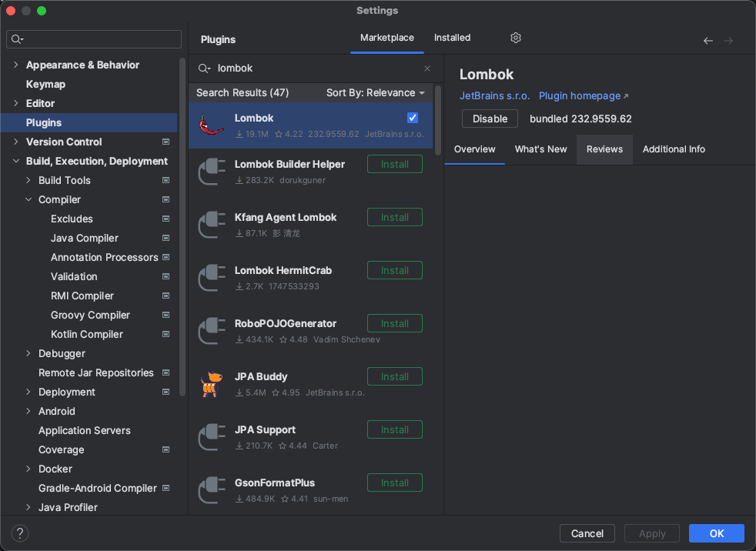Screen dimensions: 756x551
Task: Expand the Debugger node
Action: 28,353
